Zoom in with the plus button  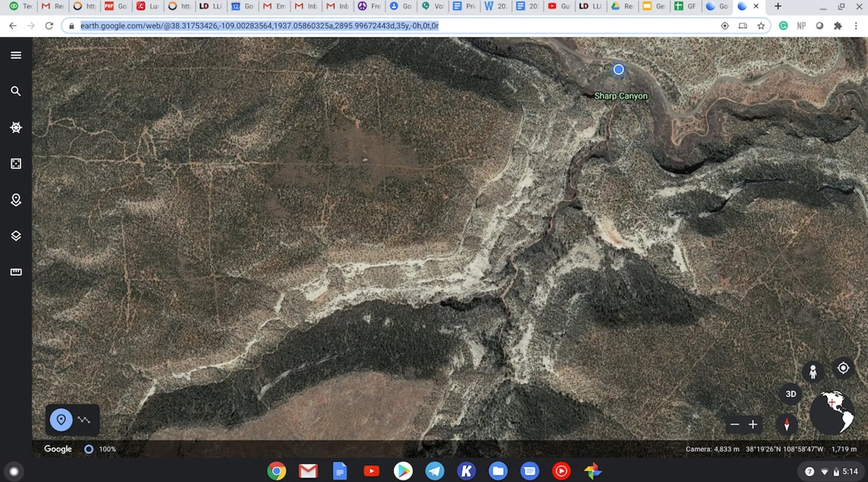pos(753,425)
